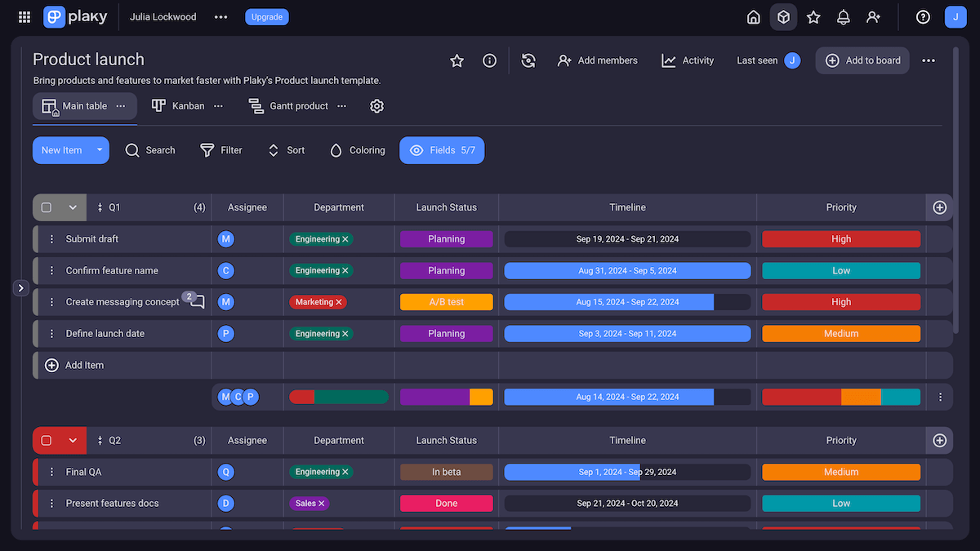
Task: Expand the left sidebar arrow
Action: click(x=20, y=287)
